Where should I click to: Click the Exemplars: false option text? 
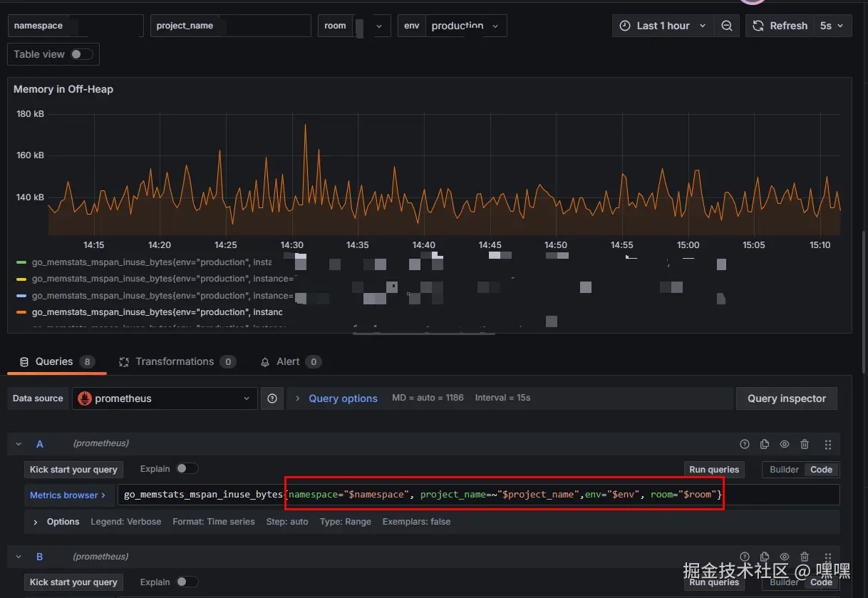416,522
